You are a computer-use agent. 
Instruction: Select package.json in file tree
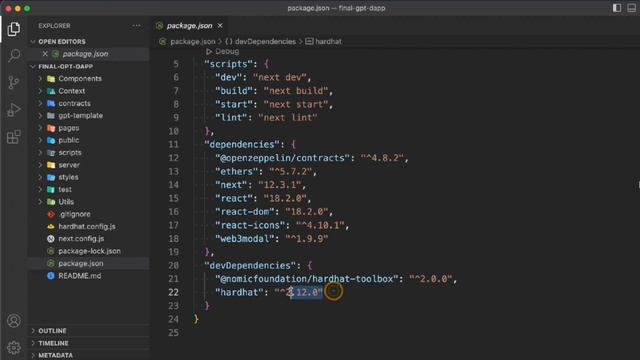click(x=80, y=263)
